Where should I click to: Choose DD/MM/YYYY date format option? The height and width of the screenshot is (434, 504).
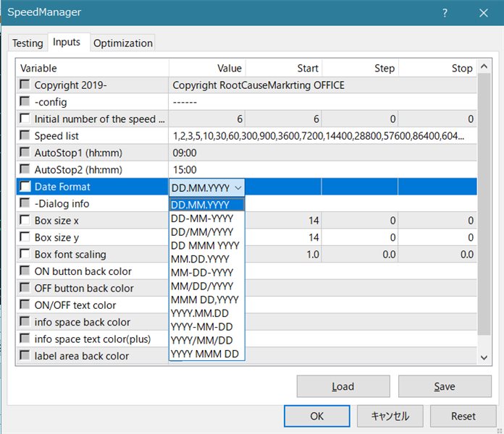pos(206,232)
